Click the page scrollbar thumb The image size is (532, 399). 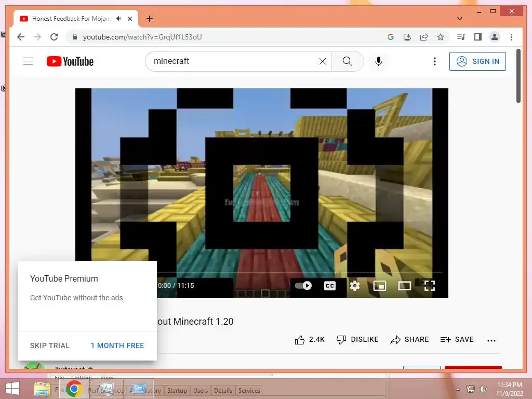(x=518, y=76)
